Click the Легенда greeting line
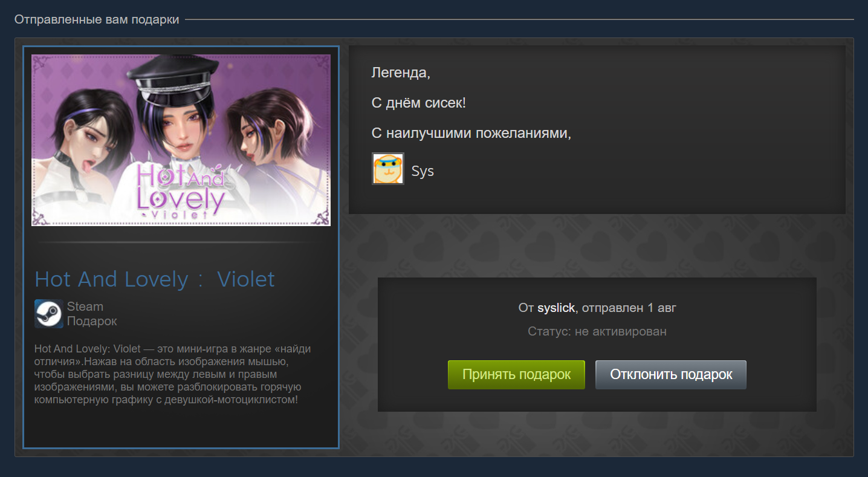 401,73
